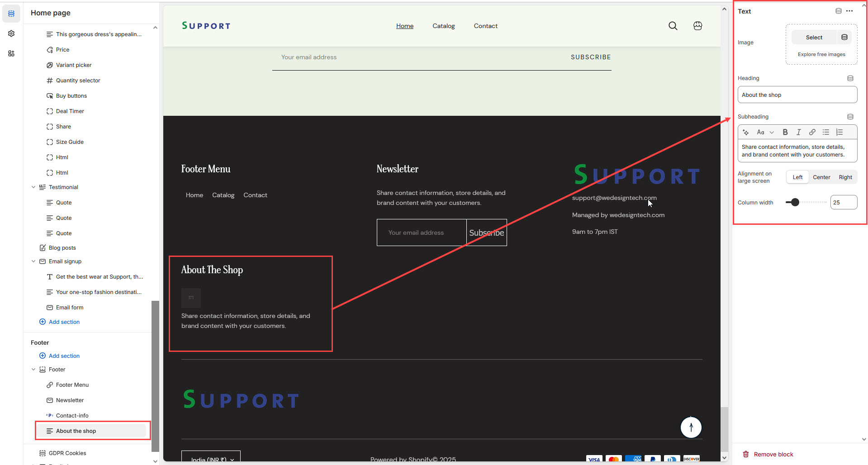Click the numbered list icon
This screenshot has width=868, height=465.
point(840,132)
